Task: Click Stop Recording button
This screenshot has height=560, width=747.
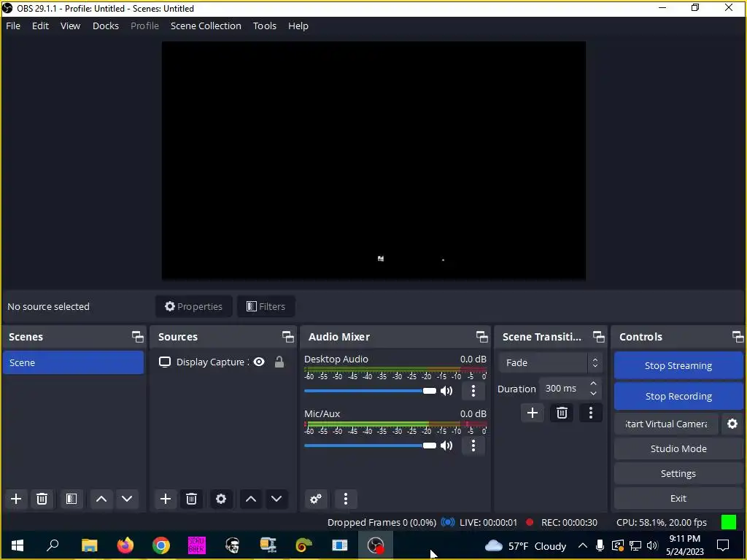Action: pos(678,396)
